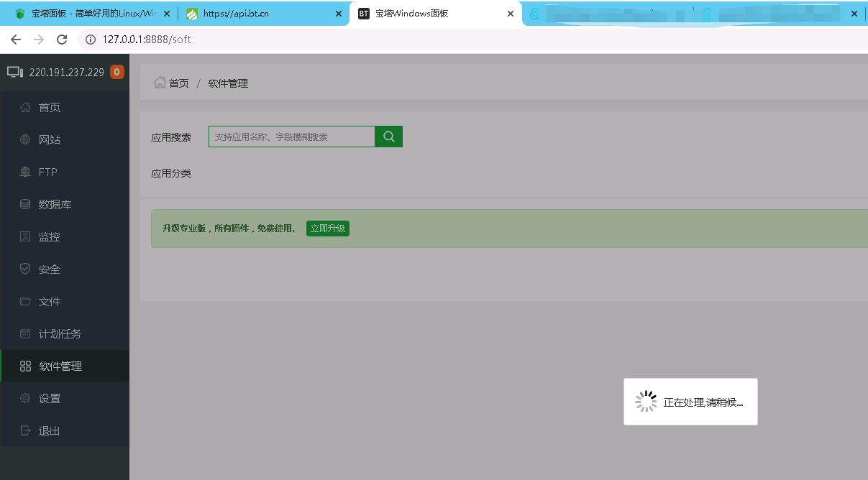Click the green search magnifier button
The height and width of the screenshot is (480, 868).
[389, 137]
